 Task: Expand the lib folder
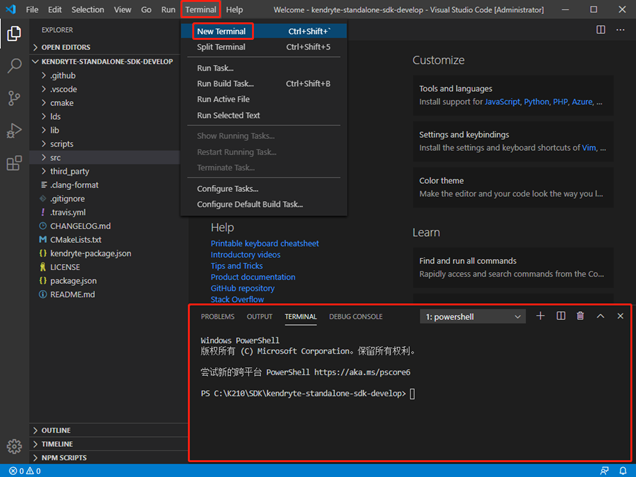[x=105, y=130]
